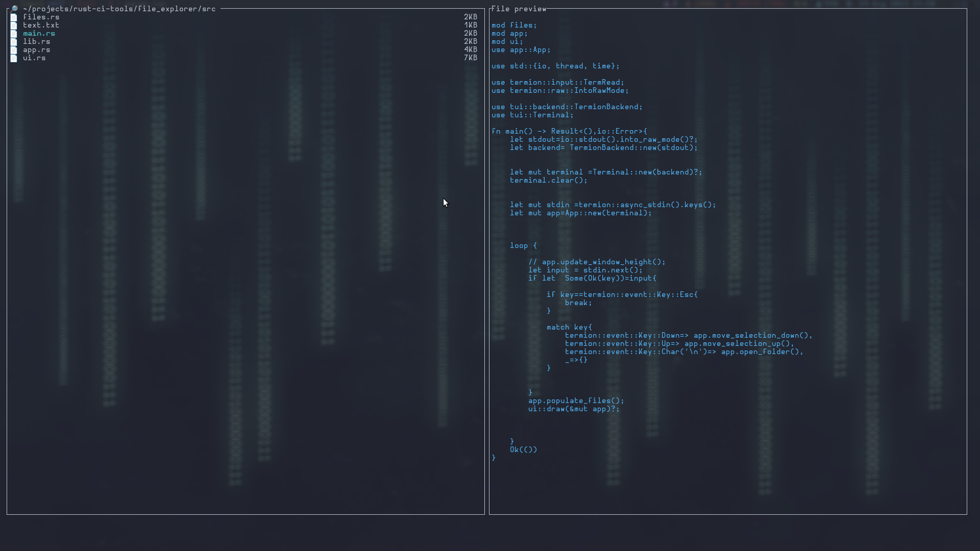Click the 'match key{' line
Viewport: 980px width, 551px height.
click(x=569, y=327)
